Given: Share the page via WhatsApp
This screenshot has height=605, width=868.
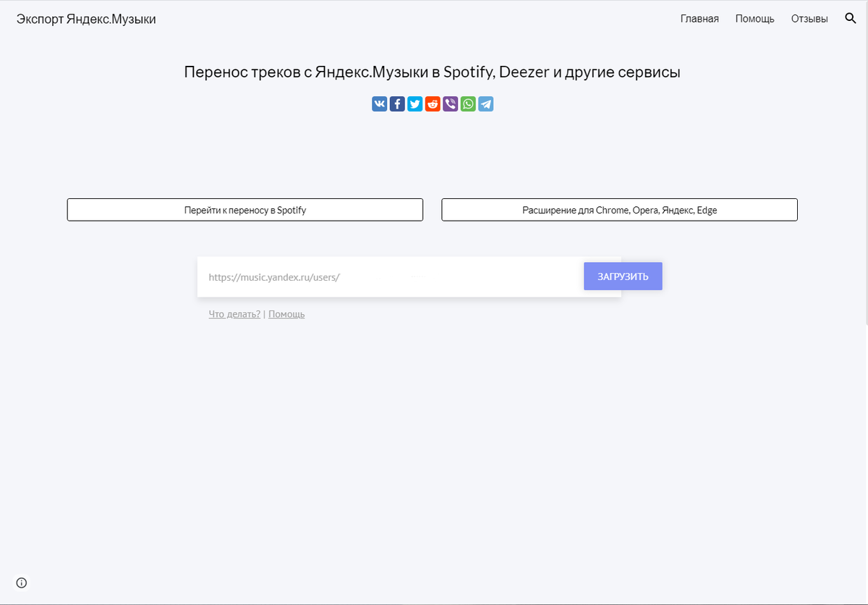Looking at the screenshot, I should tap(468, 104).
